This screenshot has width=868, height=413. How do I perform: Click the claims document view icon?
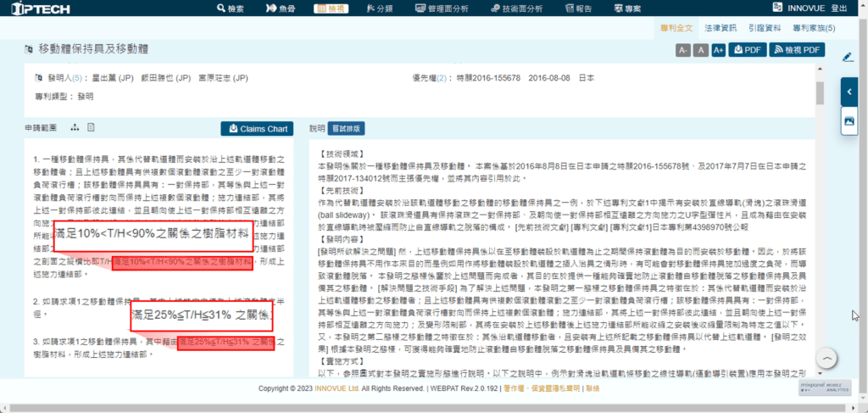coord(91,128)
